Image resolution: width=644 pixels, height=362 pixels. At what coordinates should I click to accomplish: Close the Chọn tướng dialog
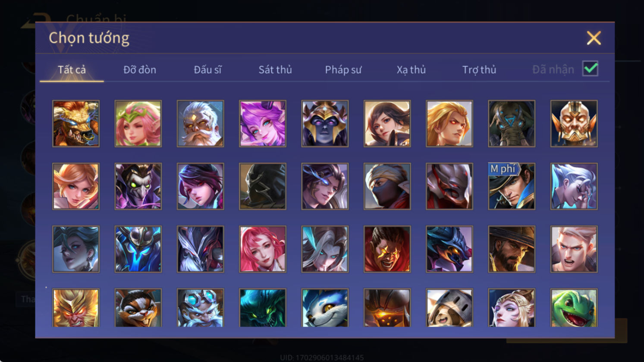(594, 38)
